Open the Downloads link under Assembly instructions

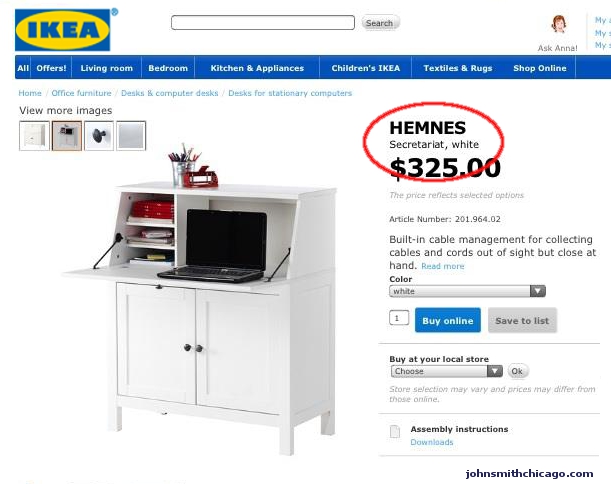[432, 442]
